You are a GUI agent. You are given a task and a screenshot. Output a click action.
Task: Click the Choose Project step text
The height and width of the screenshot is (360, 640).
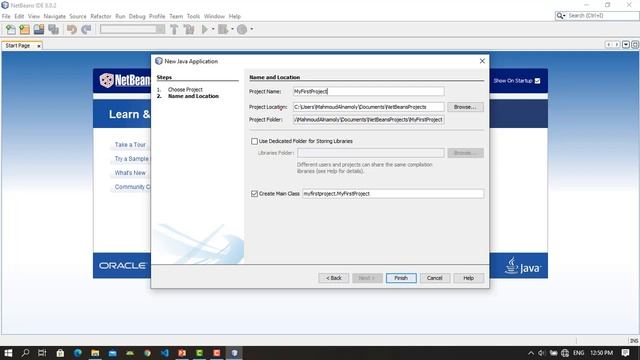coord(185,89)
